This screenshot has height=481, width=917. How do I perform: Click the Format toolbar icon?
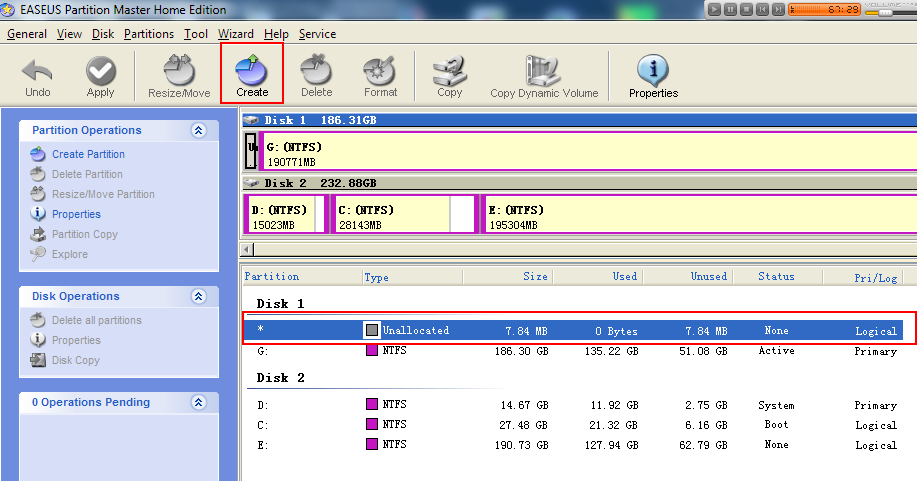(x=380, y=77)
